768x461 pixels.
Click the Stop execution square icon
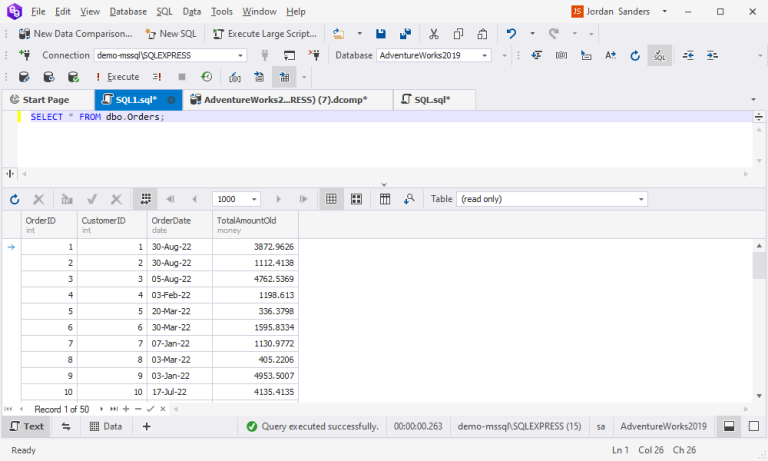click(x=182, y=77)
